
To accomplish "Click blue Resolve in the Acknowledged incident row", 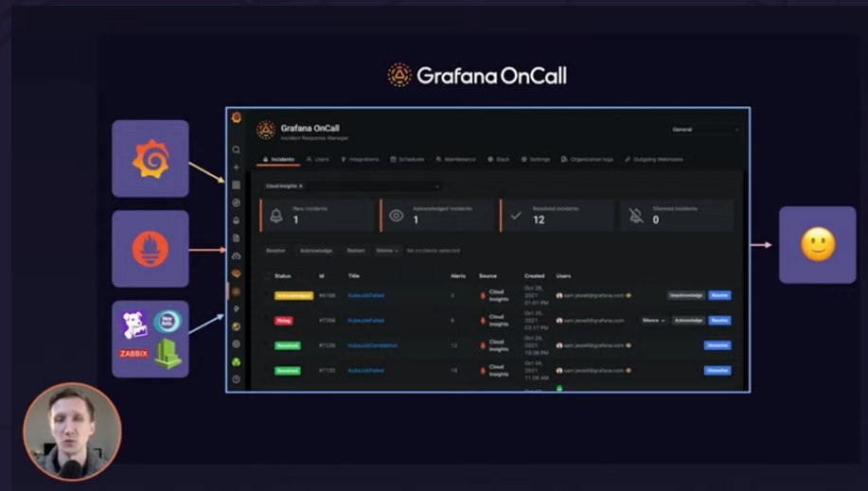I will point(719,295).
